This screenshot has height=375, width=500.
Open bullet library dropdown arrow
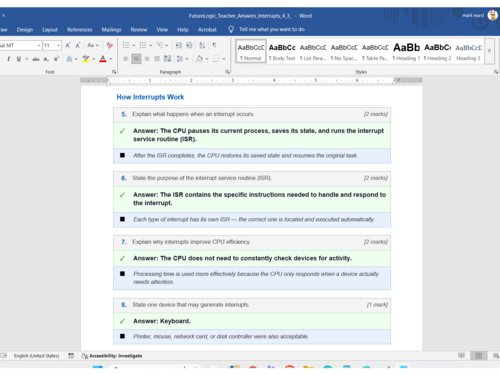[134, 45]
